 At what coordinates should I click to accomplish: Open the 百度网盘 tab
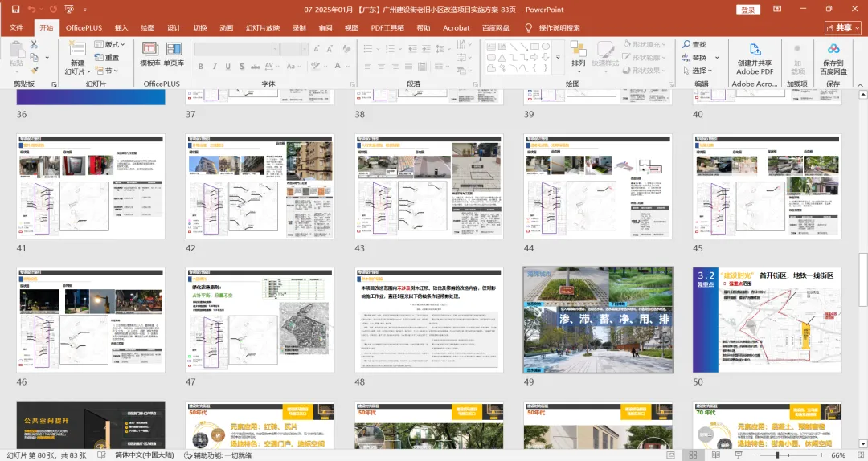[495, 27]
